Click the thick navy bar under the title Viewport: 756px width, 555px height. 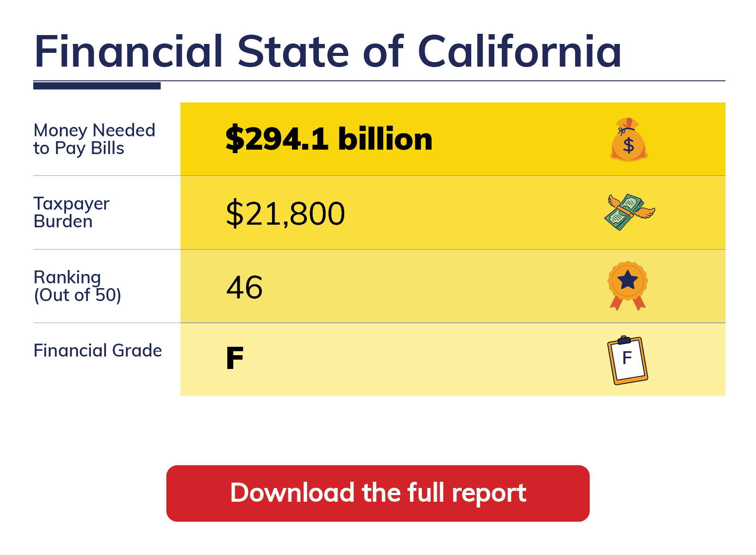tap(97, 86)
